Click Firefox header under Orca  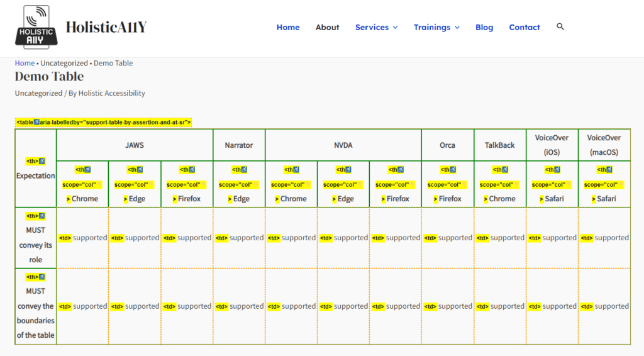click(x=448, y=184)
